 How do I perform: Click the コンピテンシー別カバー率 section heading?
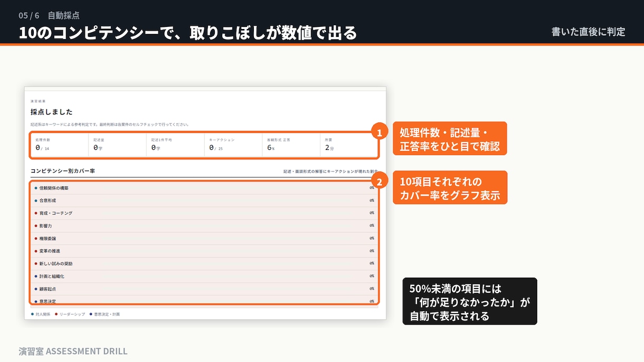pos(63,171)
